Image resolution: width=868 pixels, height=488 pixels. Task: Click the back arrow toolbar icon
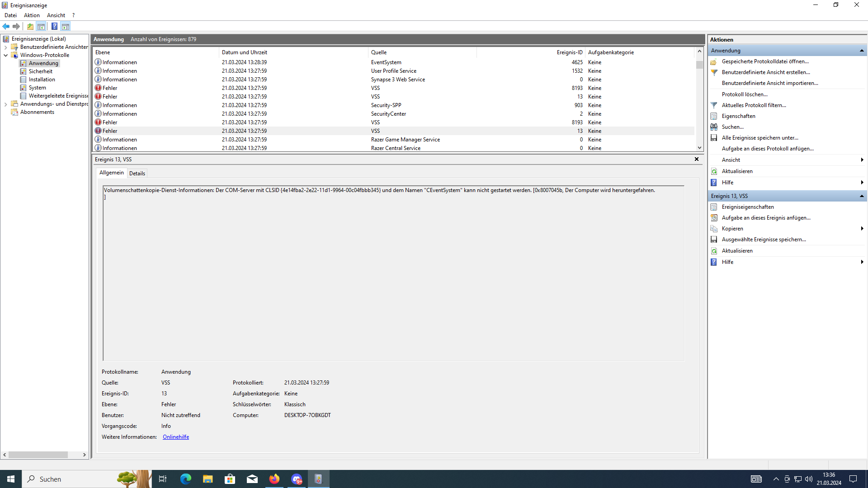6,26
